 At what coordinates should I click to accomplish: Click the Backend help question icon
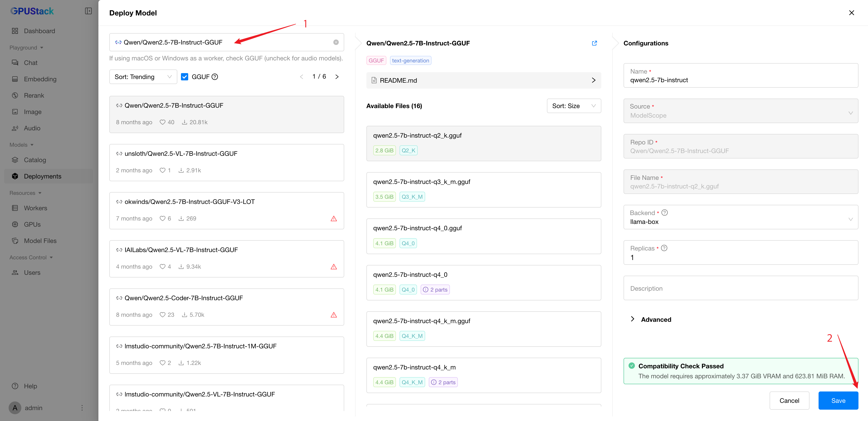click(x=664, y=213)
